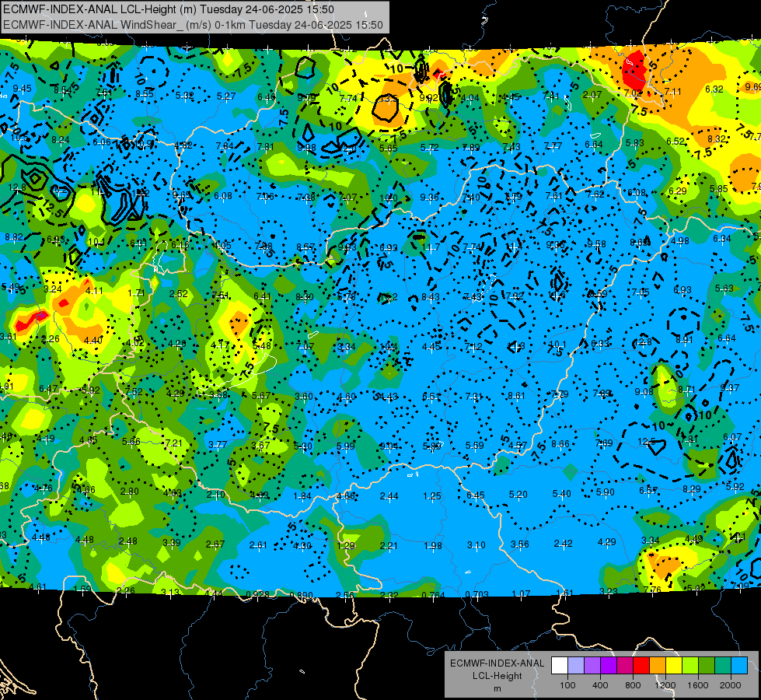Click the 9.69 value at the top right
Image resolution: width=761 pixels, height=700 pixels.
coord(752,86)
